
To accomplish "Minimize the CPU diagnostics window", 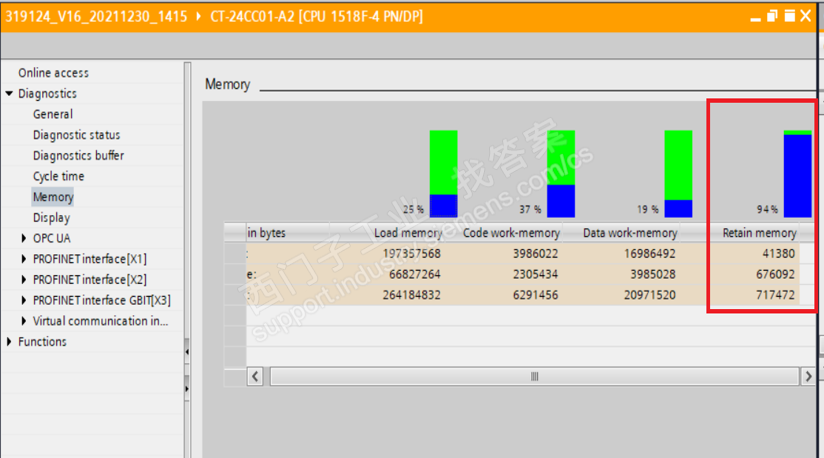I will pyautogui.click(x=756, y=17).
